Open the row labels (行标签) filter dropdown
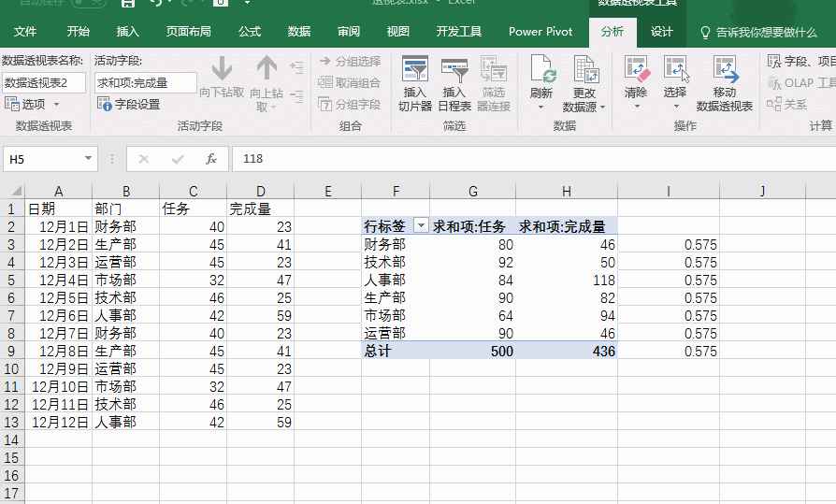 pyautogui.click(x=421, y=226)
